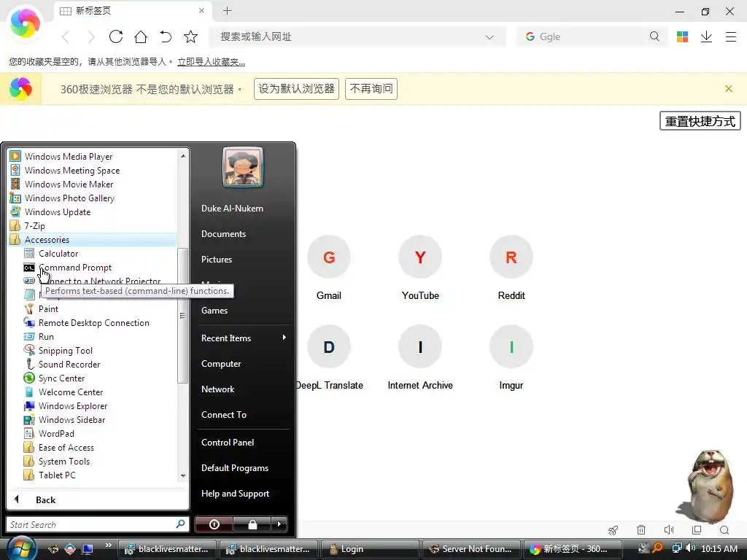Viewport: 747px width, 560px height.
Task: Click the 立即导入收藏夹 link
Action: click(211, 62)
